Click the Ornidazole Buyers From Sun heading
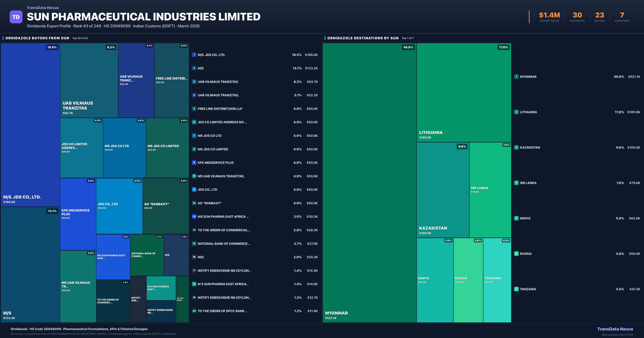The height and width of the screenshot is (338, 644). tap(37, 38)
